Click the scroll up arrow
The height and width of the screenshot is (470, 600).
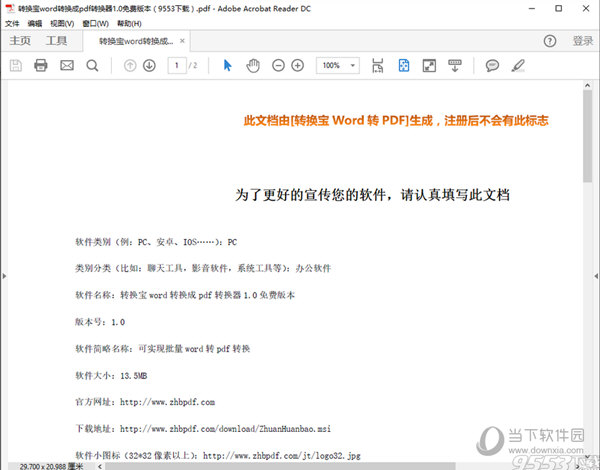click(x=587, y=85)
